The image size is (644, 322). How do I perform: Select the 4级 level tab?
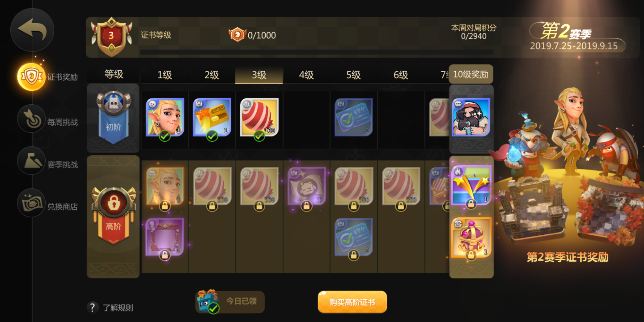[306, 75]
